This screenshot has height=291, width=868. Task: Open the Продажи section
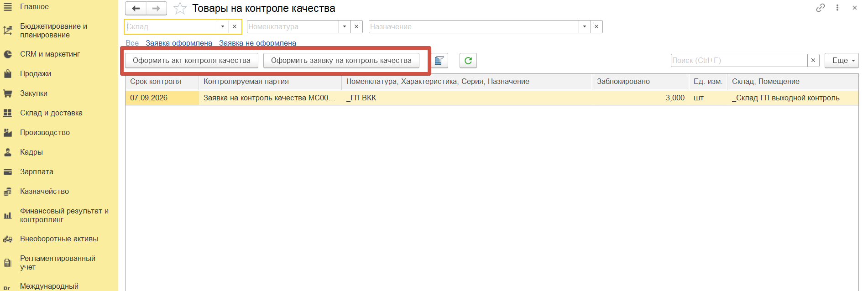coord(36,74)
